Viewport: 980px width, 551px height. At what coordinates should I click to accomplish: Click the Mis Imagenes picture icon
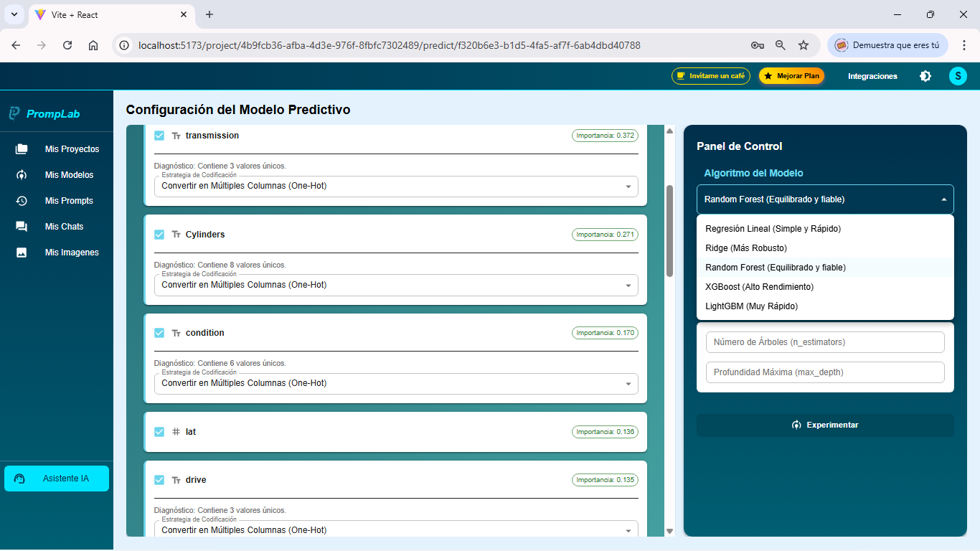tap(22, 253)
